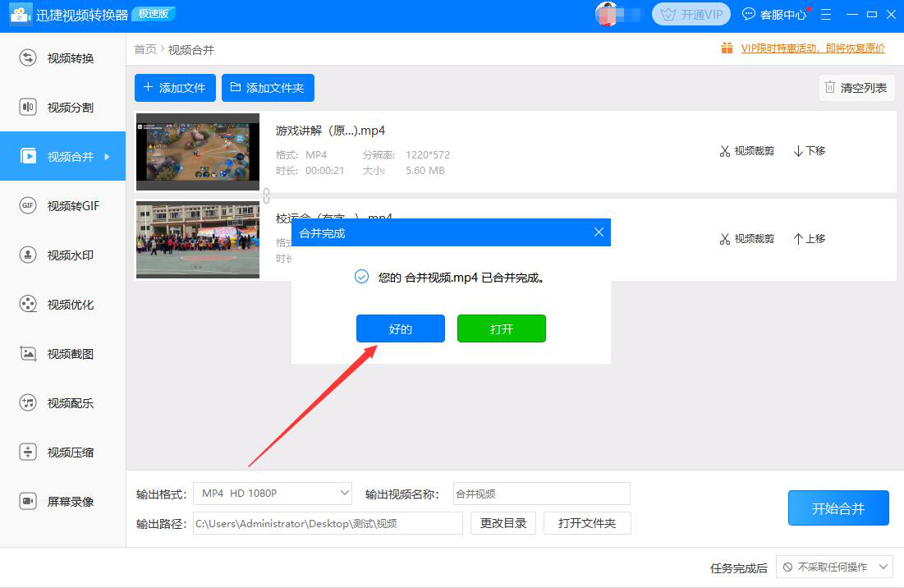
Task: Click the 视频转GIF icon
Action: [x=28, y=205]
